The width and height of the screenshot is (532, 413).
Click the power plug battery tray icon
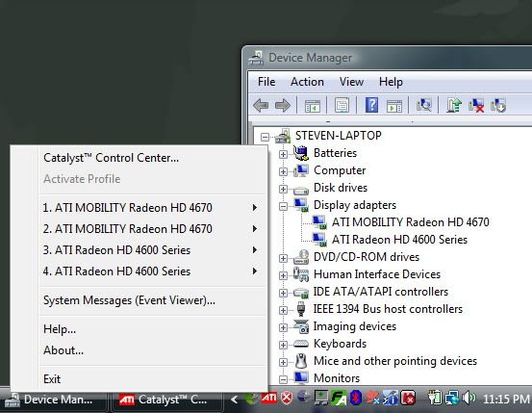click(434, 398)
